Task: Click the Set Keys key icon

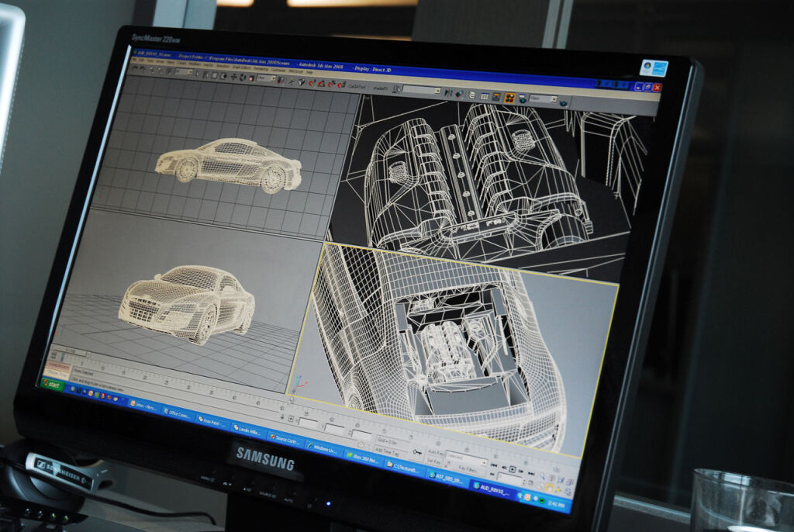Action: coord(417,451)
